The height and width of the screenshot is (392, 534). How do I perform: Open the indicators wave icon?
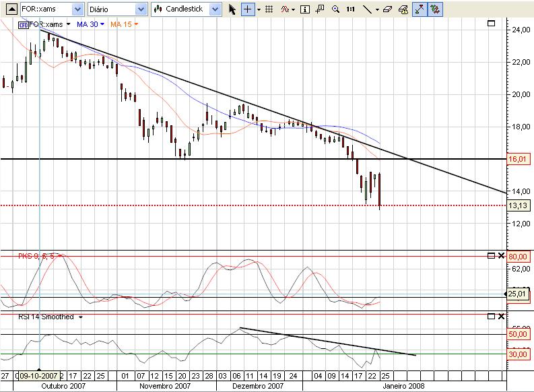tap(285, 9)
